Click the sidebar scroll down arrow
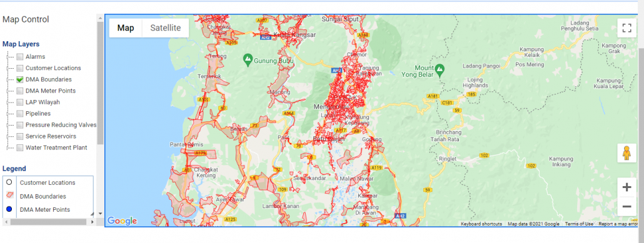 tap(100, 214)
